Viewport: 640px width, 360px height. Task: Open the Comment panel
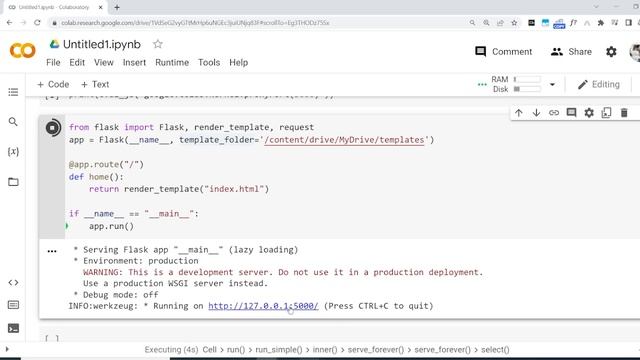point(504,52)
